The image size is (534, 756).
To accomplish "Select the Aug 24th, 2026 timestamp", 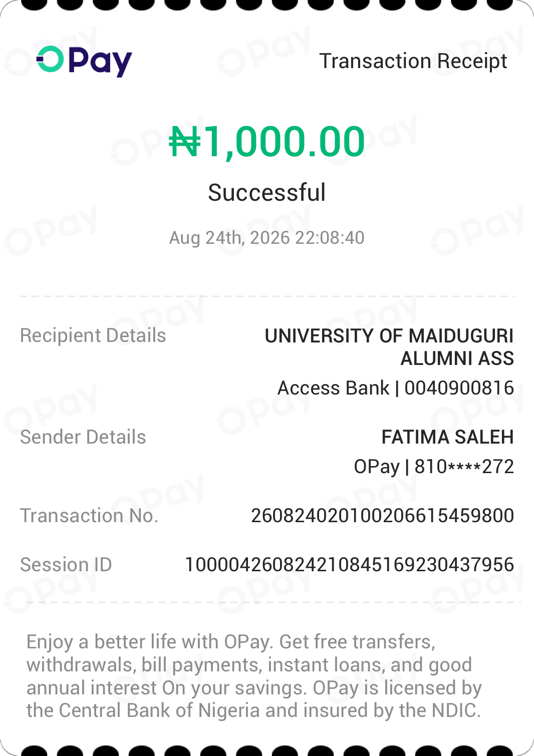I will pos(267,238).
